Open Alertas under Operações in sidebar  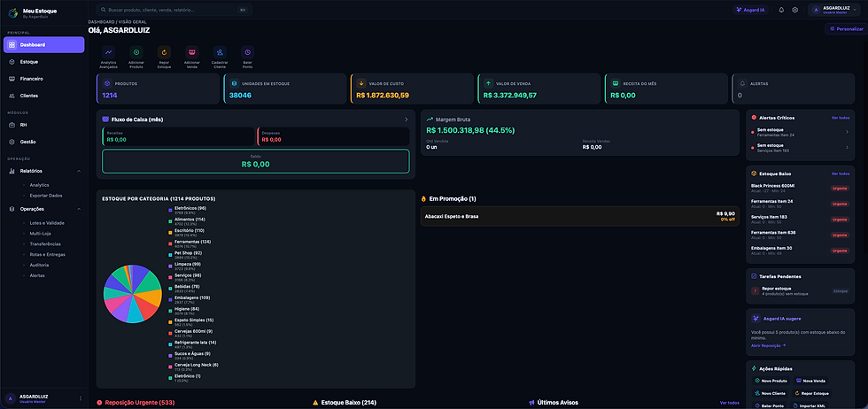point(37,275)
